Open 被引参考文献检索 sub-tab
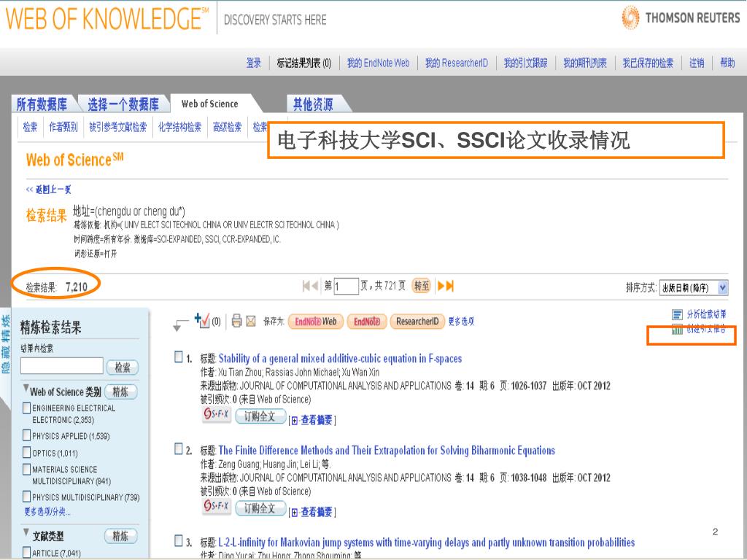This screenshot has width=747, height=560. coord(118,127)
